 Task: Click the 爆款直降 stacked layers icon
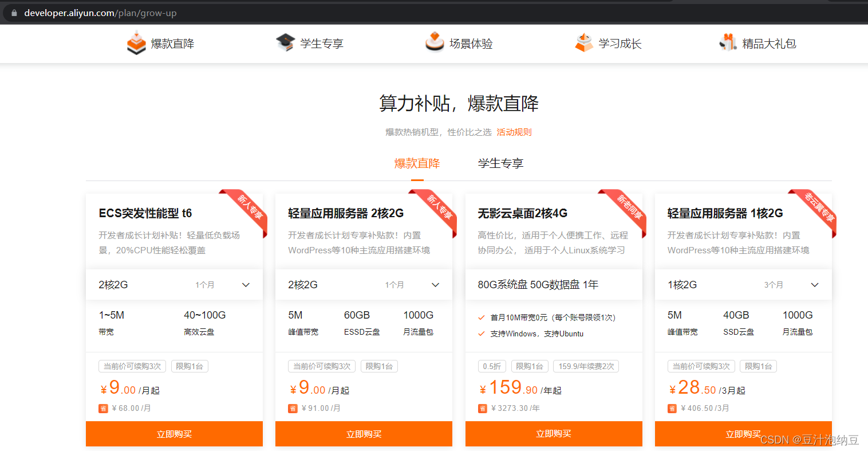point(136,44)
